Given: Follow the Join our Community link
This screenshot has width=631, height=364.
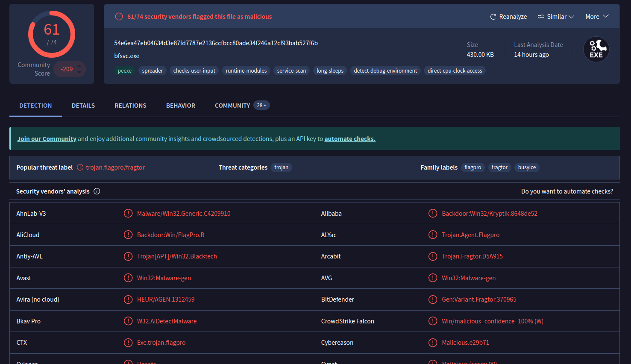Looking at the screenshot, I should coord(47,139).
